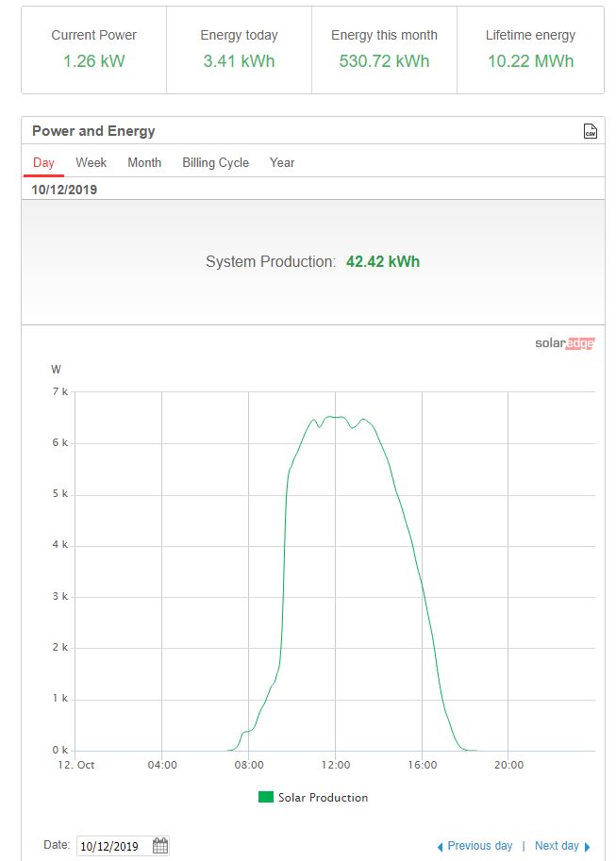Click the Current Power 1.26 kW card
616x861 pixels.
94,50
